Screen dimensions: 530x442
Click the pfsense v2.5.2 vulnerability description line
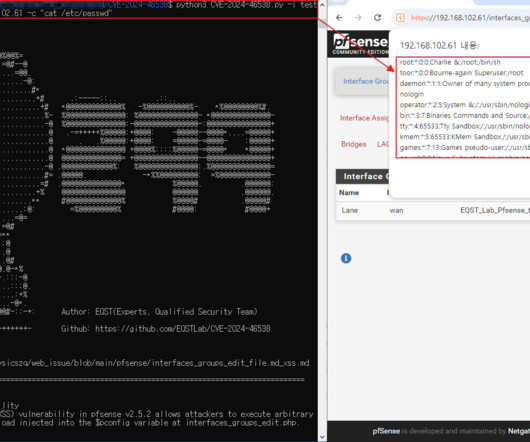pos(157,414)
